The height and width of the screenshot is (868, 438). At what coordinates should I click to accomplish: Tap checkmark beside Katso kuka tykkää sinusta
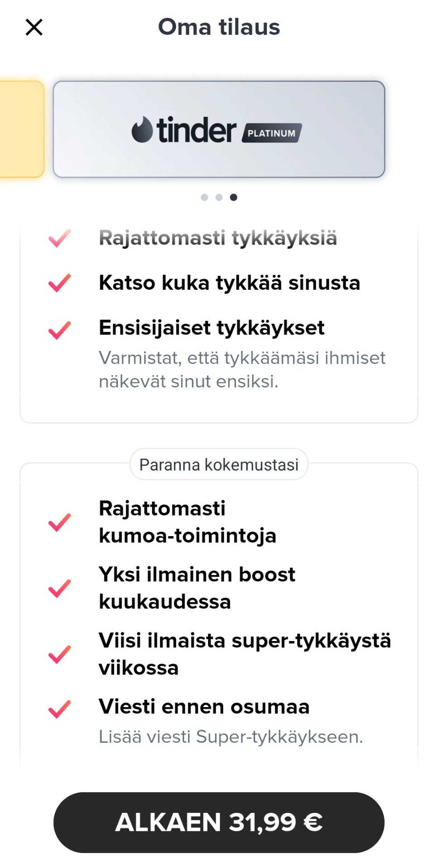[59, 283]
